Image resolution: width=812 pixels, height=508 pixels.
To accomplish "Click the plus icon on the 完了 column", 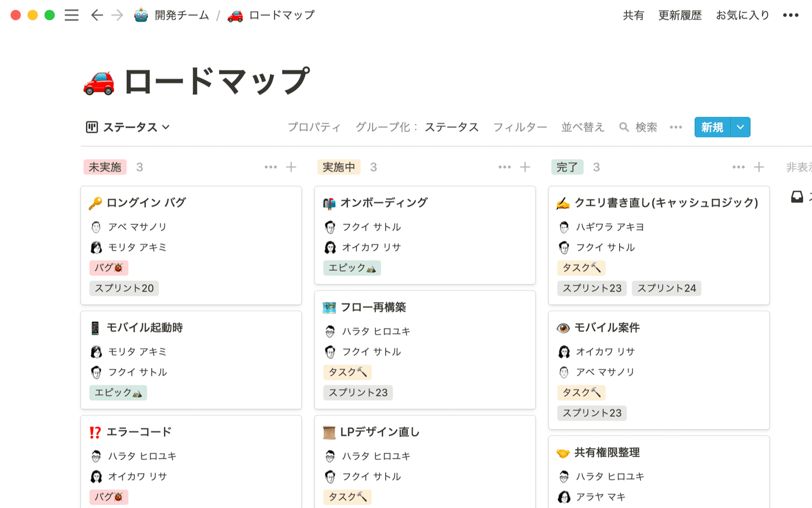I will click(x=759, y=167).
